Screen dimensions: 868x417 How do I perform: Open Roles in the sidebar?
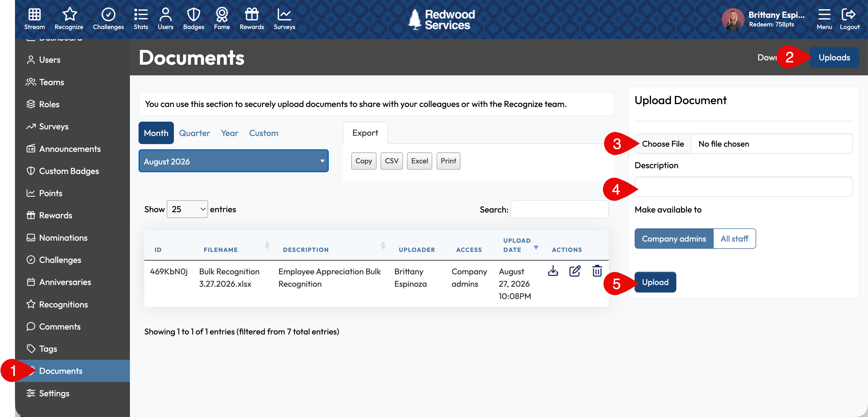[72, 104]
